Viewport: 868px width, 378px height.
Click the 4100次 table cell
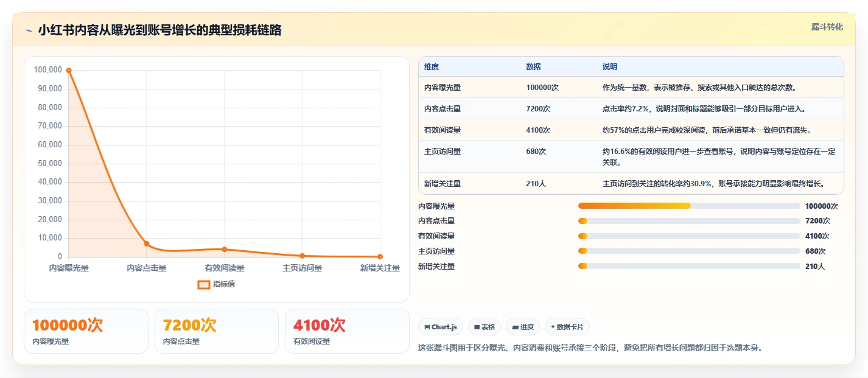(x=538, y=130)
